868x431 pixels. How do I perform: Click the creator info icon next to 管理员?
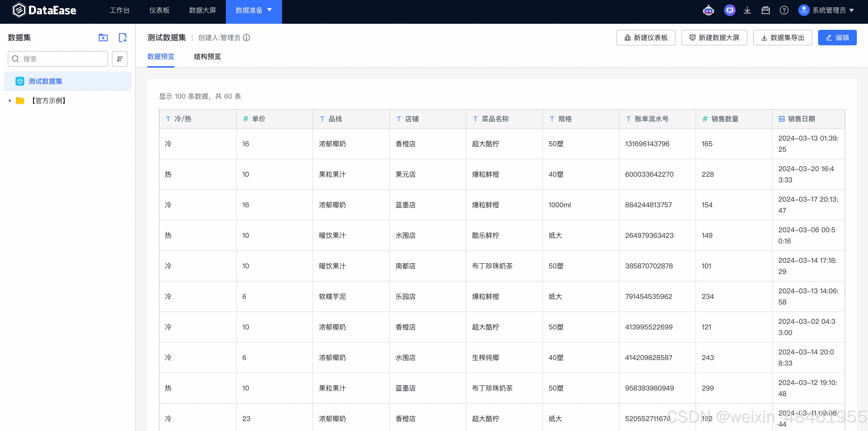click(247, 37)
